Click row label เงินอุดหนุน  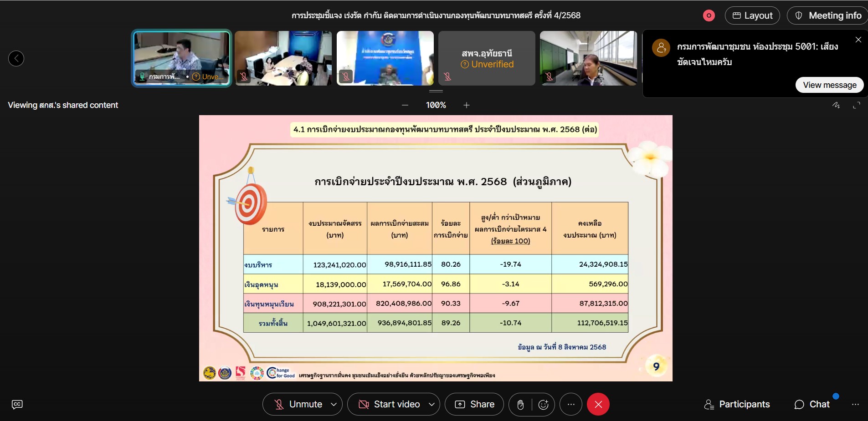pyautogui.click(x=261, y=284)
